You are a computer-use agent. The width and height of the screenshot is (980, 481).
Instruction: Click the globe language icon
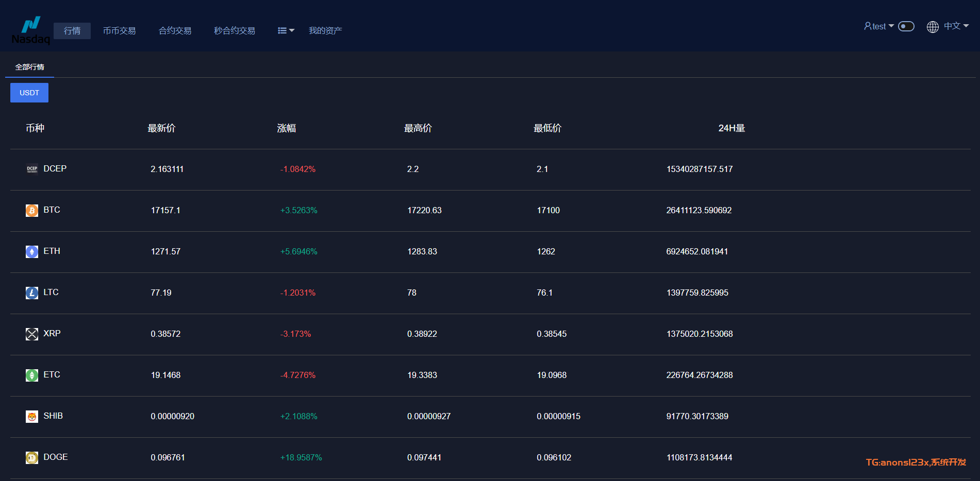click(933, 27)
